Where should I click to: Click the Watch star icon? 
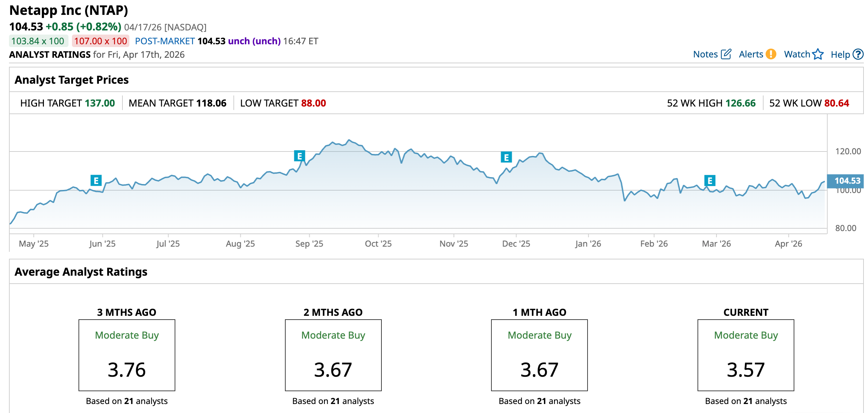click(818, 54)
